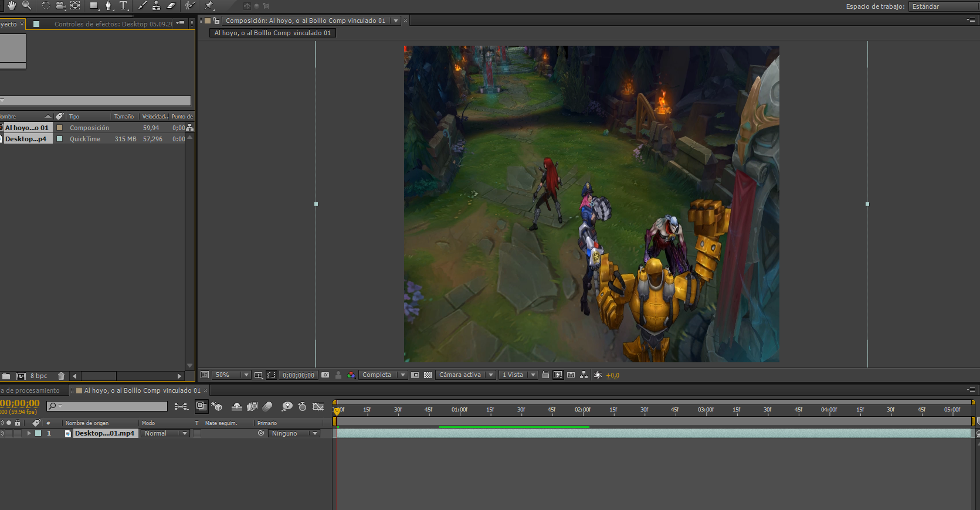The width and height of the screenshot is (980, 510).
Task: Click the composition breadcrumb Al hoyo, o al Bolllo
Action: click(273, 33)
